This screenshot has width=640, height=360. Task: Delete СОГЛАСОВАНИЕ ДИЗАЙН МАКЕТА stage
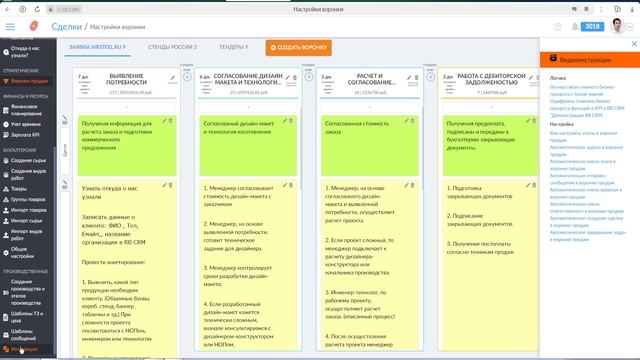coord(295,78)
